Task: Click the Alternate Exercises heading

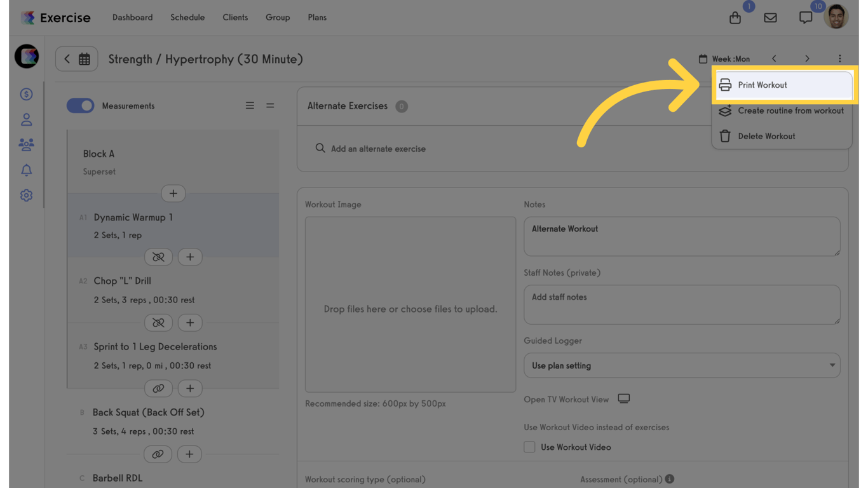Action: click(x=348, y=106)
